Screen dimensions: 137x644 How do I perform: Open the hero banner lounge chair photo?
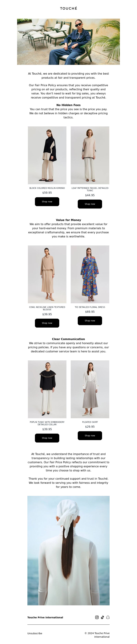point(68,42)
